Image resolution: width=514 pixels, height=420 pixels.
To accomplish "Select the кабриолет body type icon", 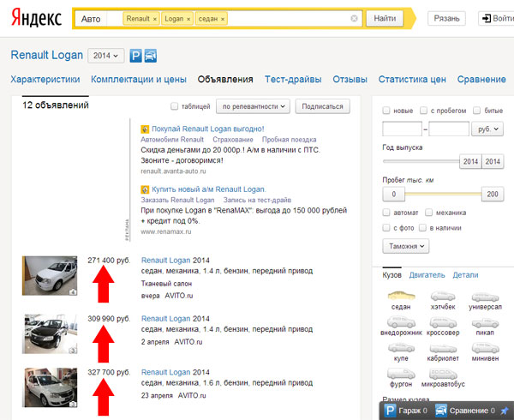I will click(x=443, y=348).
